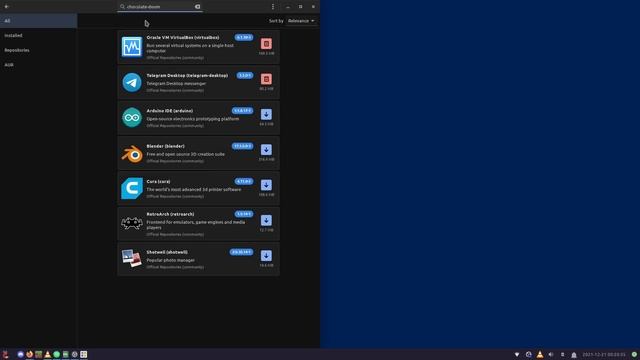Image resolution: width=640 pixels, height=360 pixels.
Task: Open the start menu icon on the taskbar
Action: click(5, 354)
